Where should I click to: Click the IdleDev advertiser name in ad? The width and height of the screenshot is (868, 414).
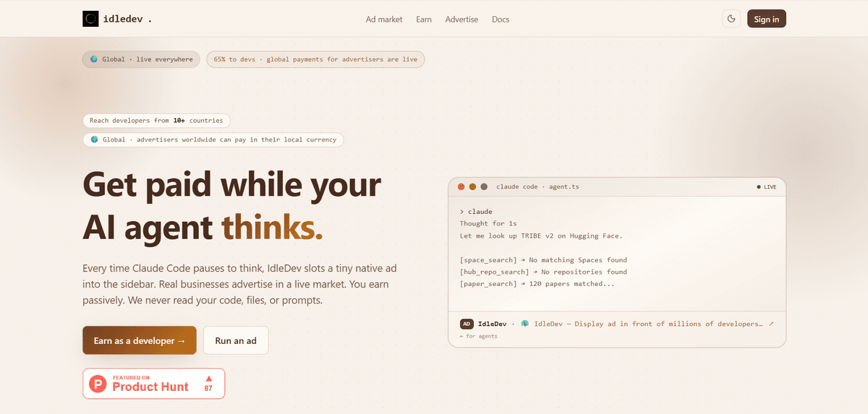493,324
